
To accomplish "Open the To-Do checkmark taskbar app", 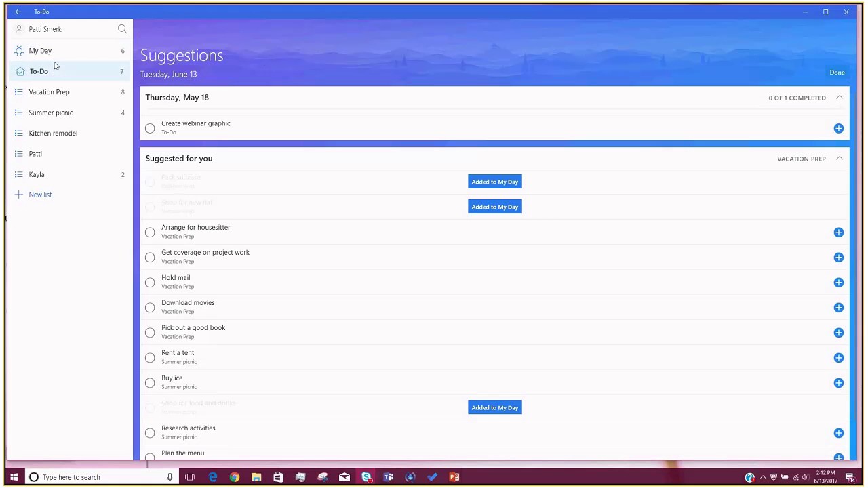I will click(x=432, y=477).
